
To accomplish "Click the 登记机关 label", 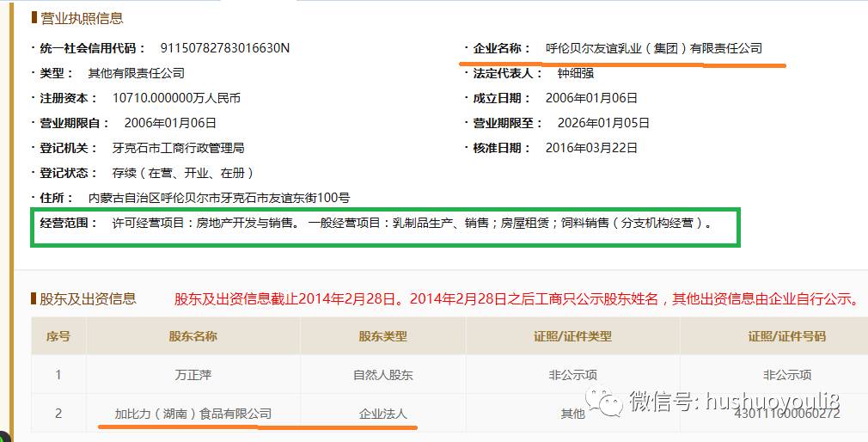I will click(x=68, y=148).
